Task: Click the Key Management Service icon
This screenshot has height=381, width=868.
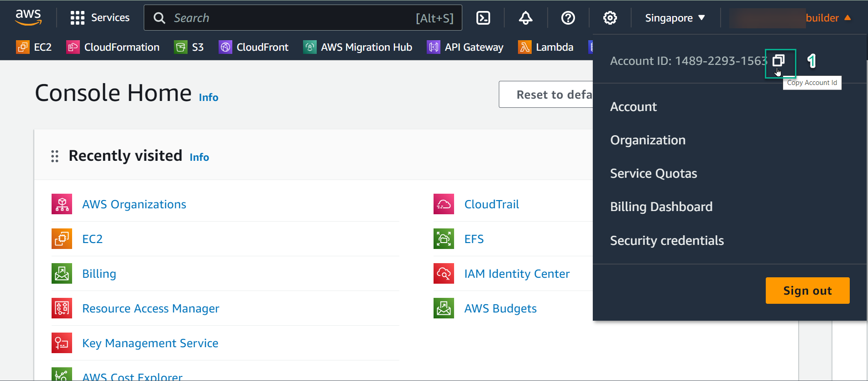Action: tap(62, 343)
